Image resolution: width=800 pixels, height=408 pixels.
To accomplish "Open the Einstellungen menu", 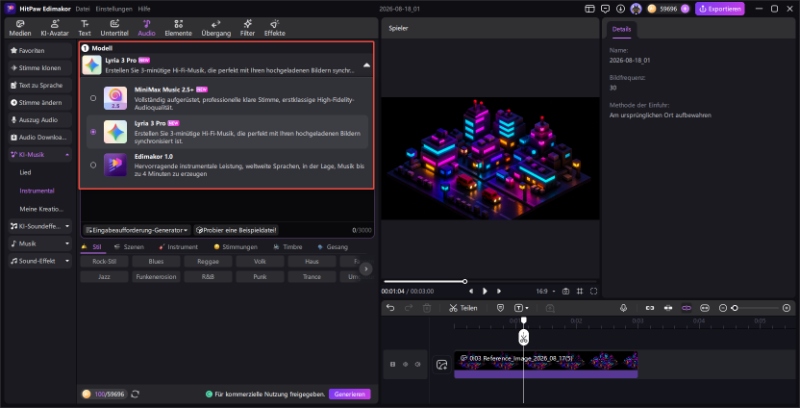I will (x=114, y=9).
